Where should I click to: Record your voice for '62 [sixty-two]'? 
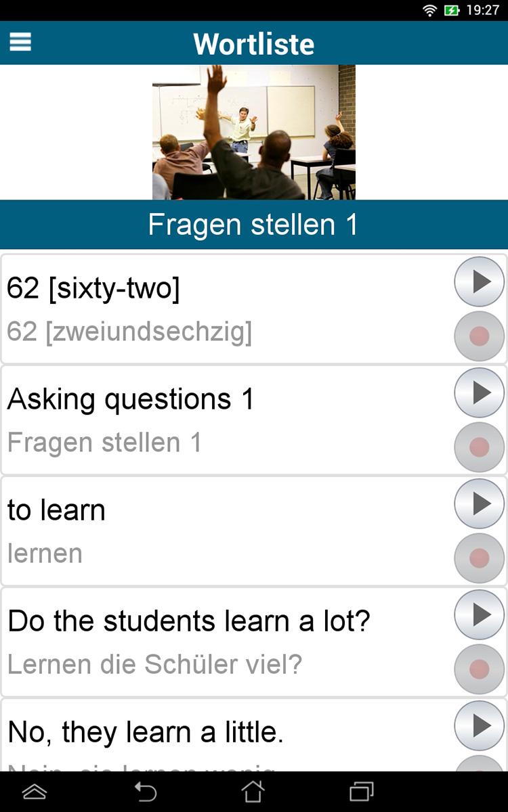click(479, 336)
